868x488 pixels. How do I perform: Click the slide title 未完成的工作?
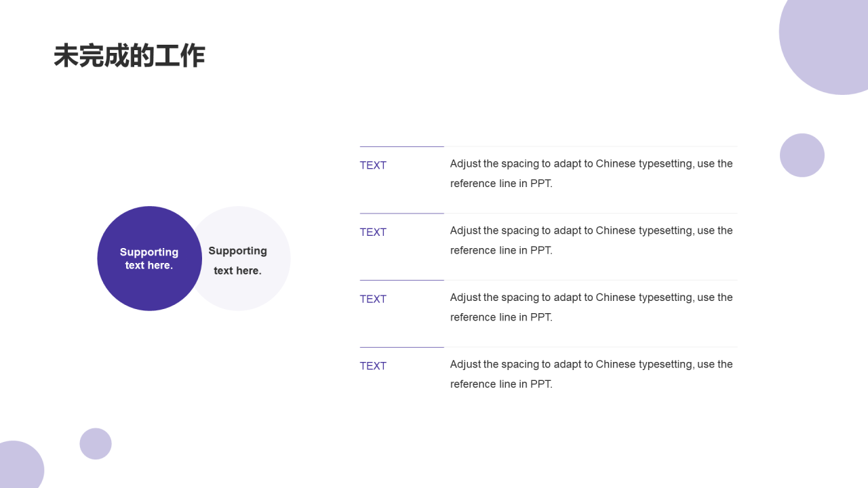click(x=129, y=56)
